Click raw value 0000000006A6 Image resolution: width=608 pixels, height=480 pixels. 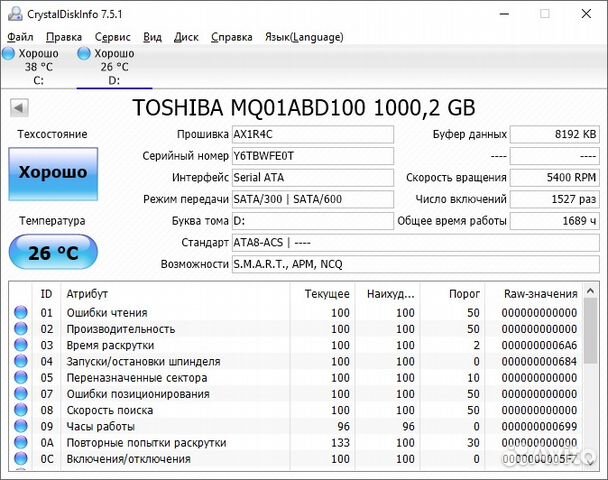point(539,345)
